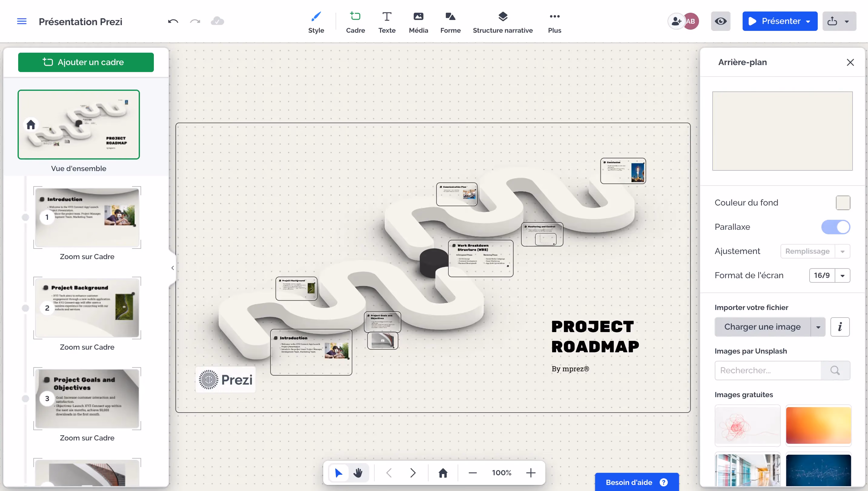Open the hamburger main menu
Image resolution: width=868 pixels, height=491 pixels.
22,21
